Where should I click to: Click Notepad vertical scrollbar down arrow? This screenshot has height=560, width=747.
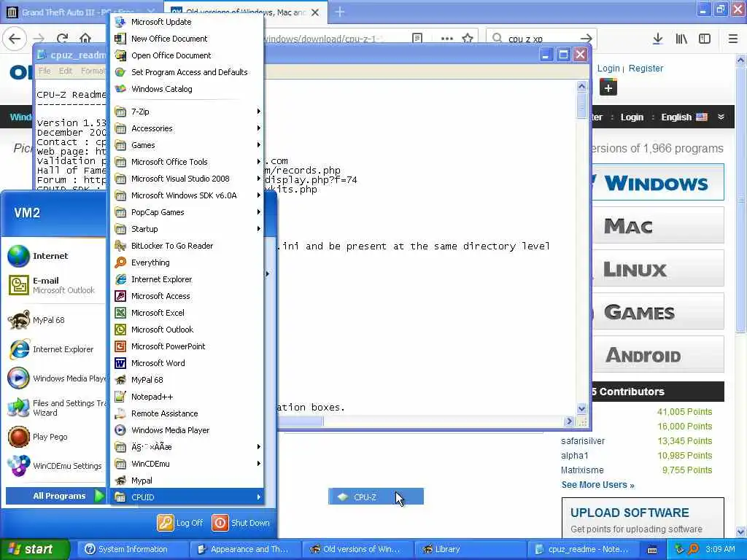coord(581,408)
